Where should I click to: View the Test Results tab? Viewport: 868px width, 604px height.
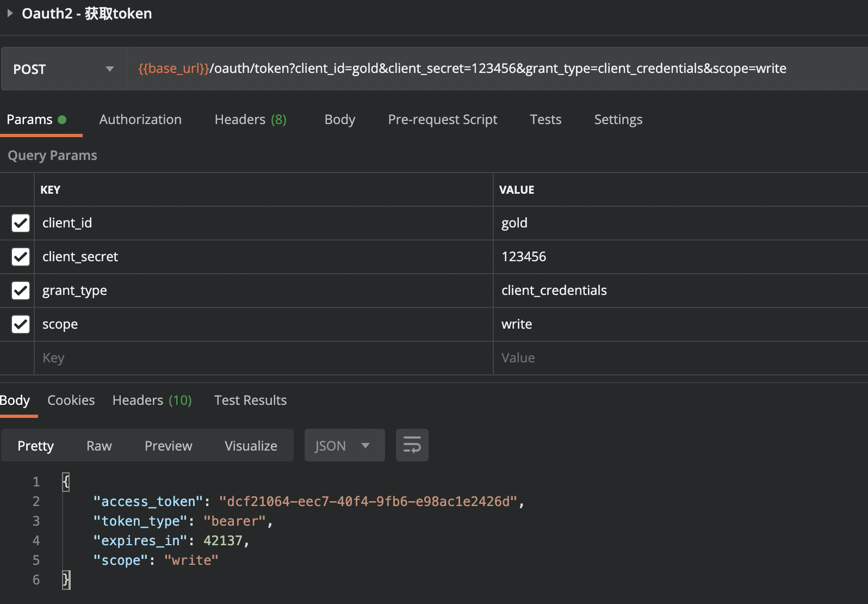pyautogui.click(x=250, y=400)
